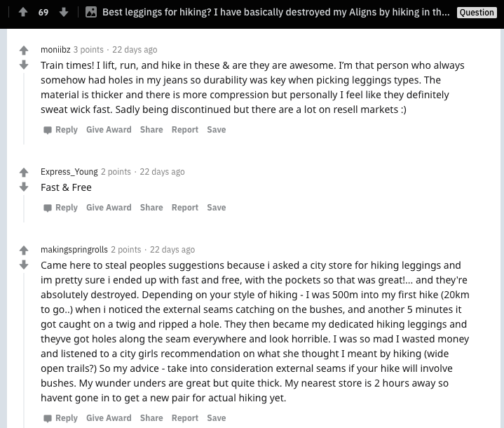Give Award to moniibz's comment
The image size is (504, 428).
pyautogui.click(x=109, y=130)
